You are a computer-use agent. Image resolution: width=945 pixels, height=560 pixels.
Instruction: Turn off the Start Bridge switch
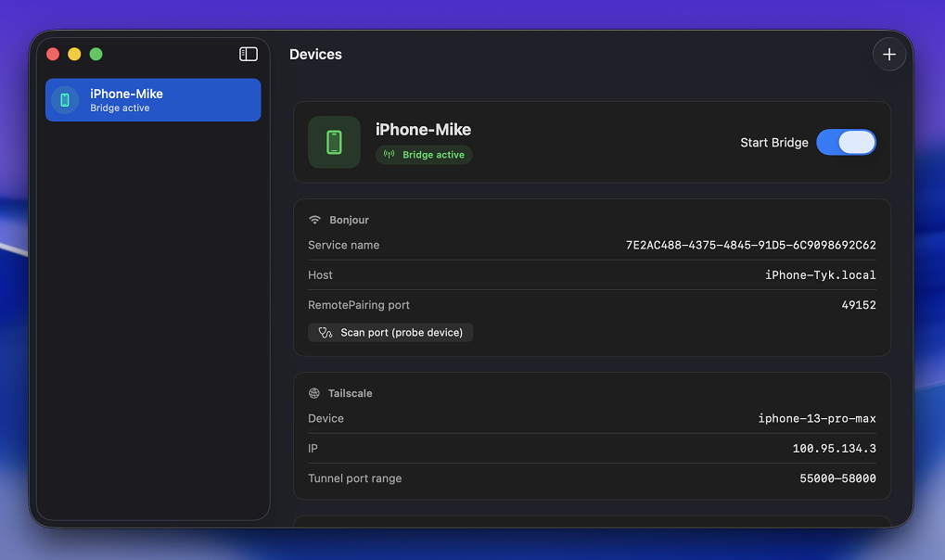(x=846, y=142)
